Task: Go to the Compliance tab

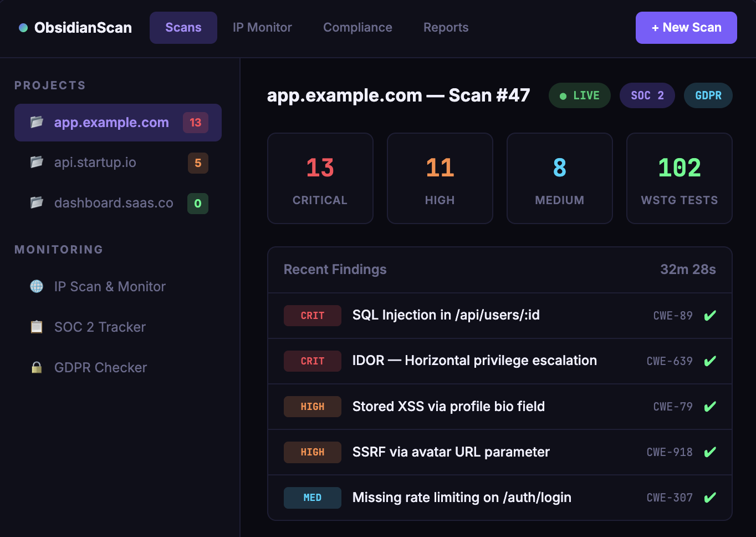Action: coord(357,28)
